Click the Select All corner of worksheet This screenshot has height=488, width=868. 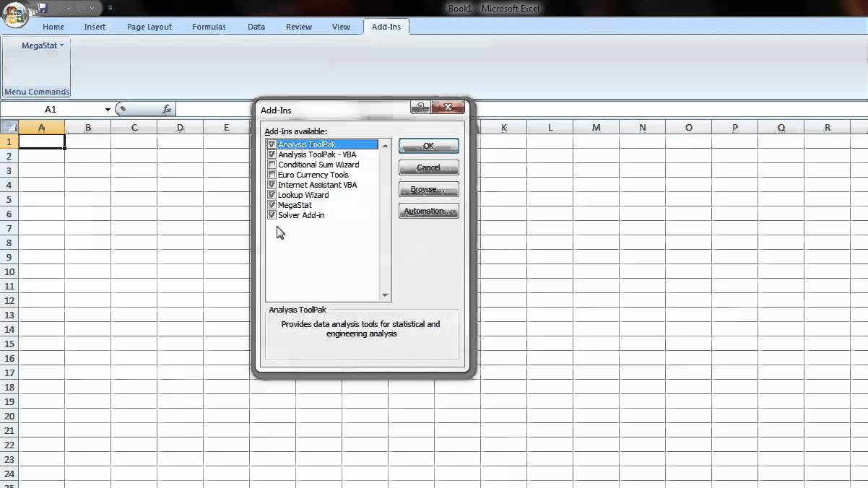click(x=9, y=128)
